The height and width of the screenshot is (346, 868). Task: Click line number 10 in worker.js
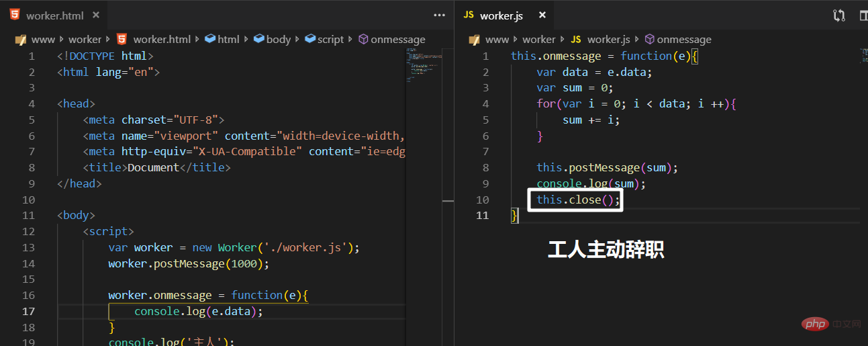pos(483,200)
